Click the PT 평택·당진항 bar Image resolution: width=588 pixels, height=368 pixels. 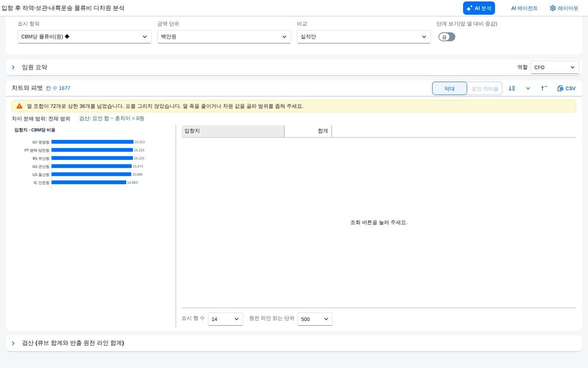coord(92,150)
